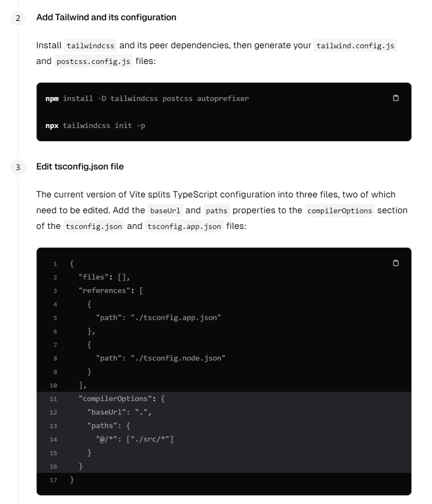Click the inline 'compilerOptions' tag in the paragraph
This screenshot has height=504, width=432.
340,211
